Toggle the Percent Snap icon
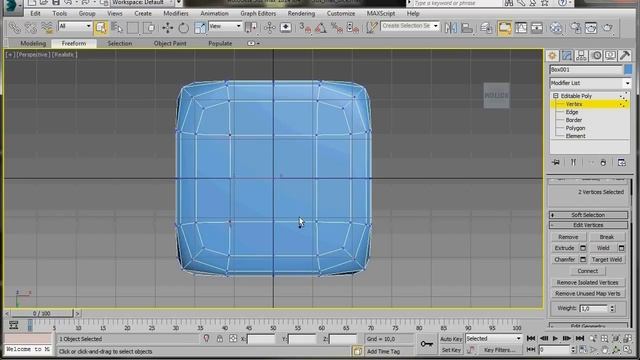The width and height of the screenshot is (640, 360). [337, 28]
